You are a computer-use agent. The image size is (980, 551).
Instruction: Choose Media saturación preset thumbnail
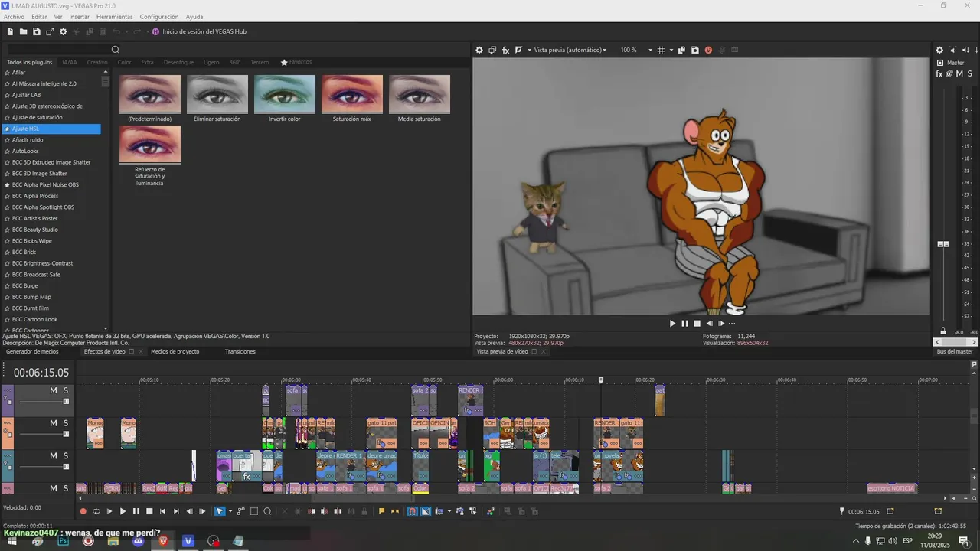pyautogui.click(x=420, y=93)
